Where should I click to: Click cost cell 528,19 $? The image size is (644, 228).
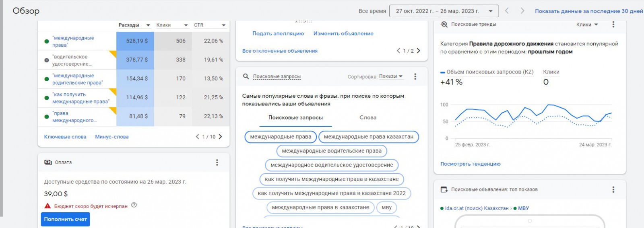click(135, 41)
